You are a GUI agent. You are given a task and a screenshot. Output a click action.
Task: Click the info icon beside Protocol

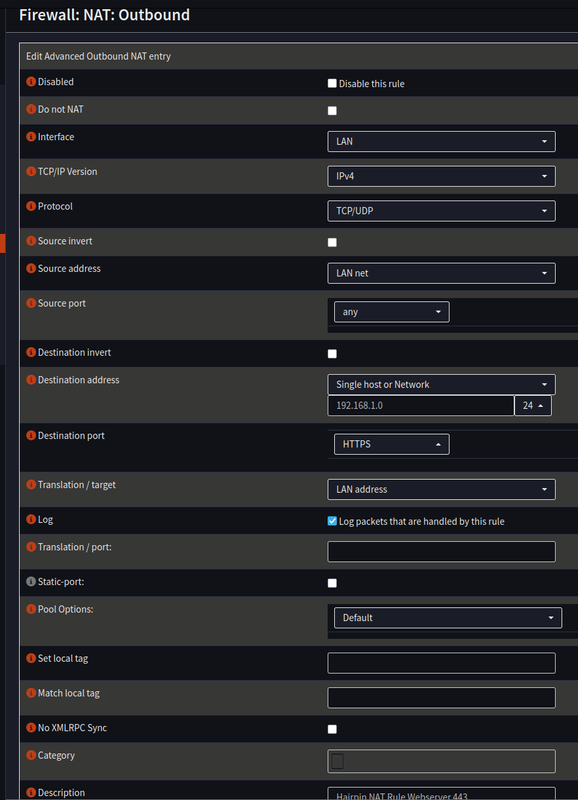31,206
